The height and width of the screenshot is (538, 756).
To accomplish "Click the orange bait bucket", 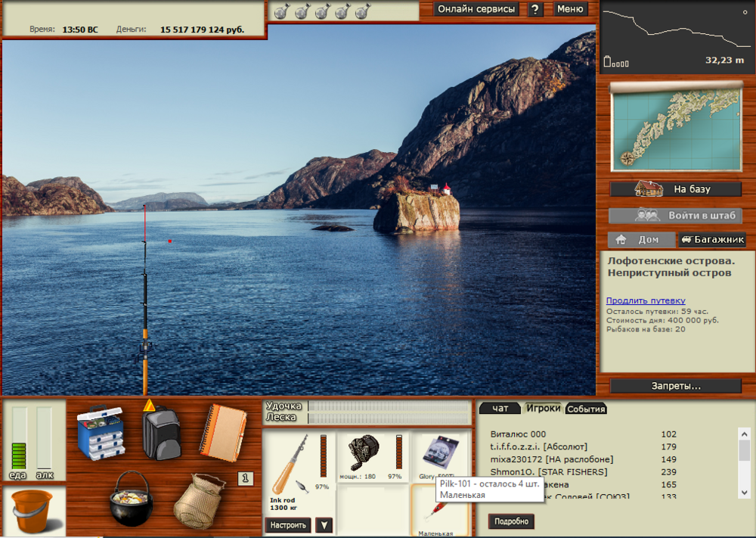I will (32, 512).
